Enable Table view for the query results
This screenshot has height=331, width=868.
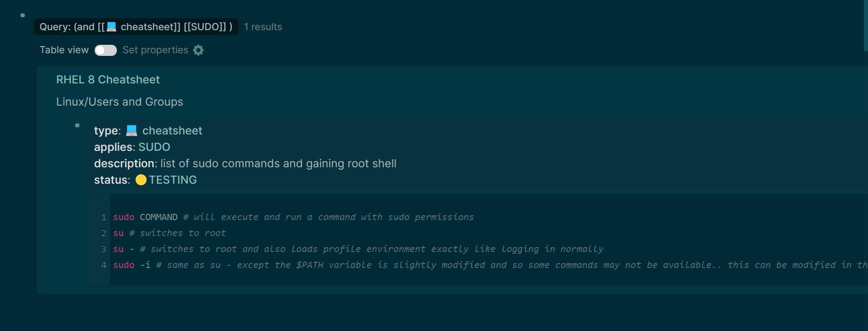(105, 50)
